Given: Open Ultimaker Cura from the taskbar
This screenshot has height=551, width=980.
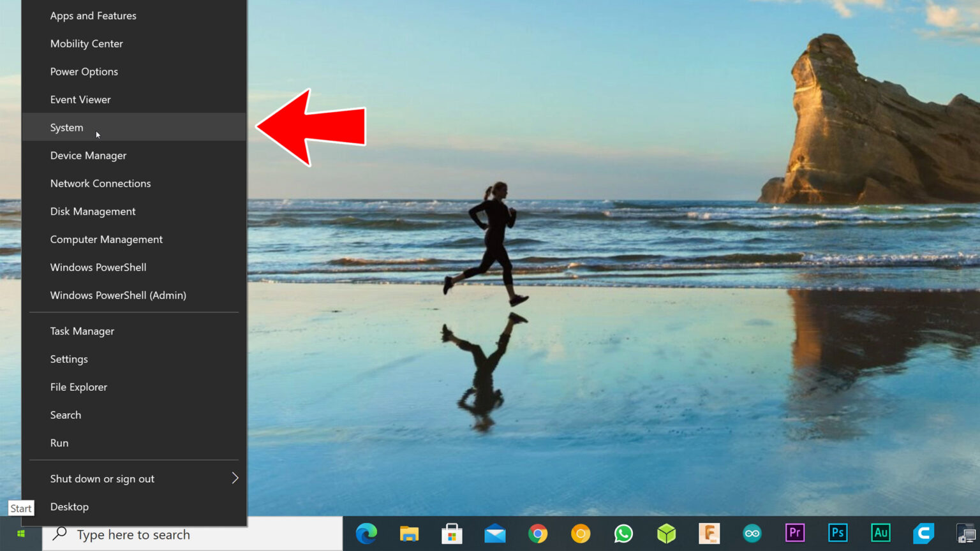Looking at the screenshot, I should pyautogui.click(x=923, y=533).
